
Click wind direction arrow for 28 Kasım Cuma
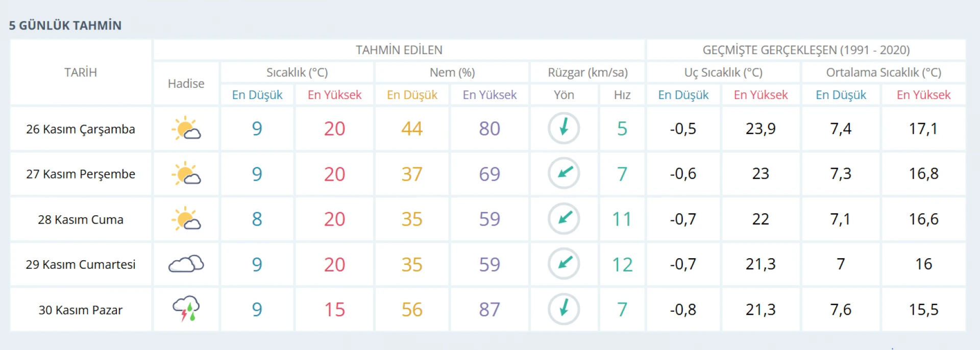pos(563,218)
